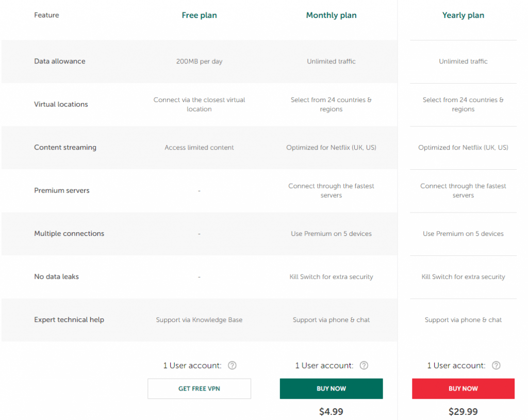This screenshot has width=528, height=420.
Task: Click the Feature column header
Action: (46, 15)
